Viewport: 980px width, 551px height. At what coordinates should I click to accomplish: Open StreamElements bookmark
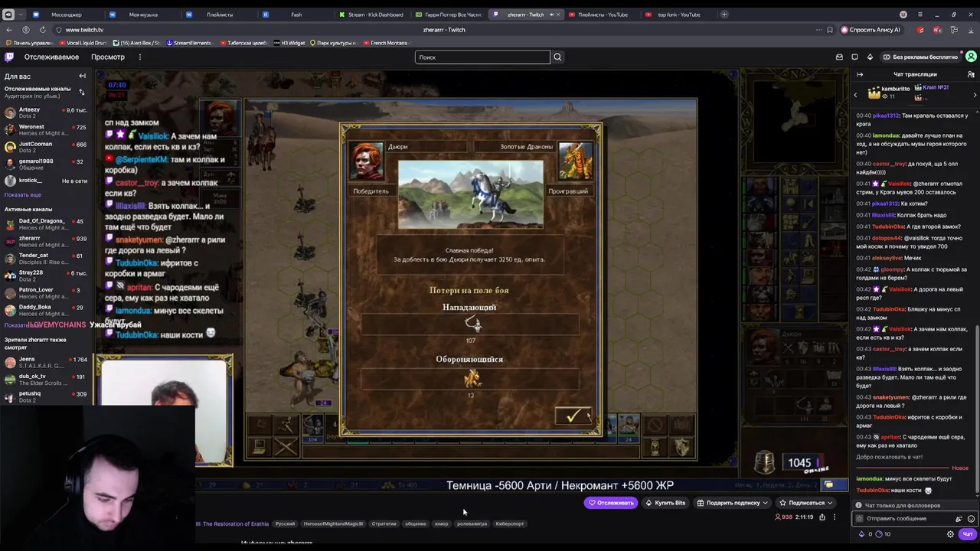(x=188, y=43)
